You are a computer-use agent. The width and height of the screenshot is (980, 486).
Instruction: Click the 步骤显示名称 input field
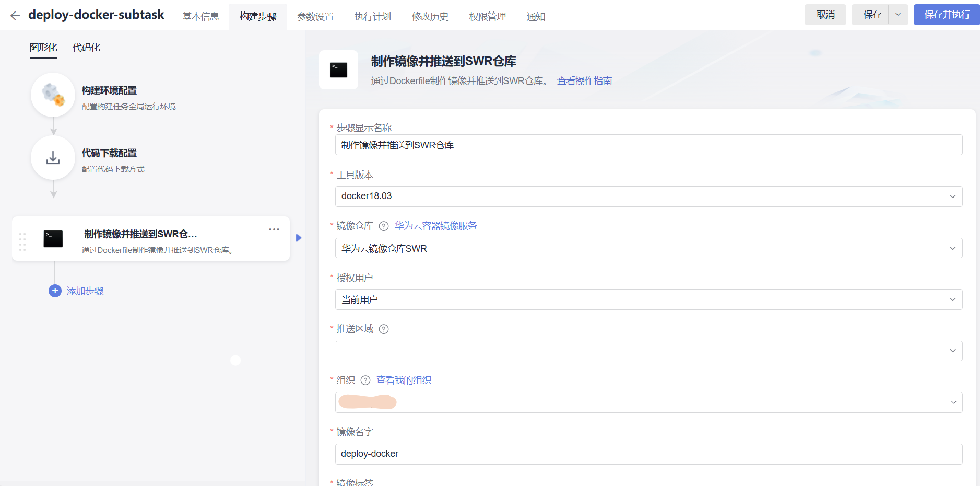pyautogui.click(x=648, y=145)
